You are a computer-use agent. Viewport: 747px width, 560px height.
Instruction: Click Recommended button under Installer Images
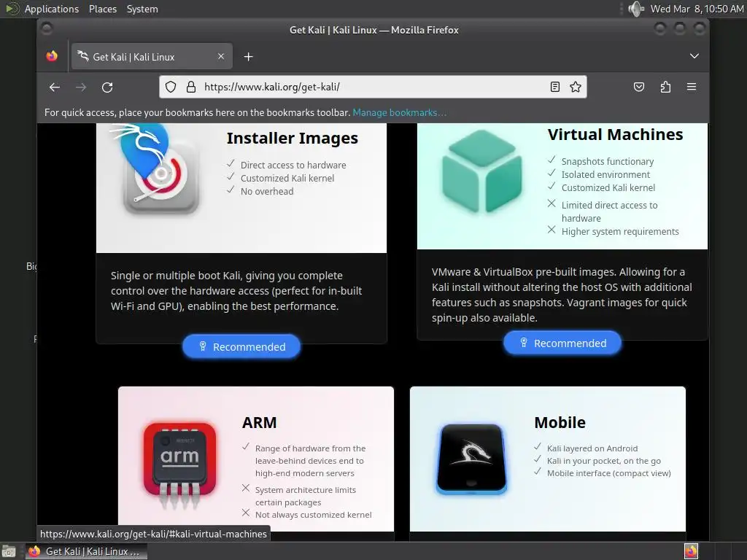(x=241, y=346)
